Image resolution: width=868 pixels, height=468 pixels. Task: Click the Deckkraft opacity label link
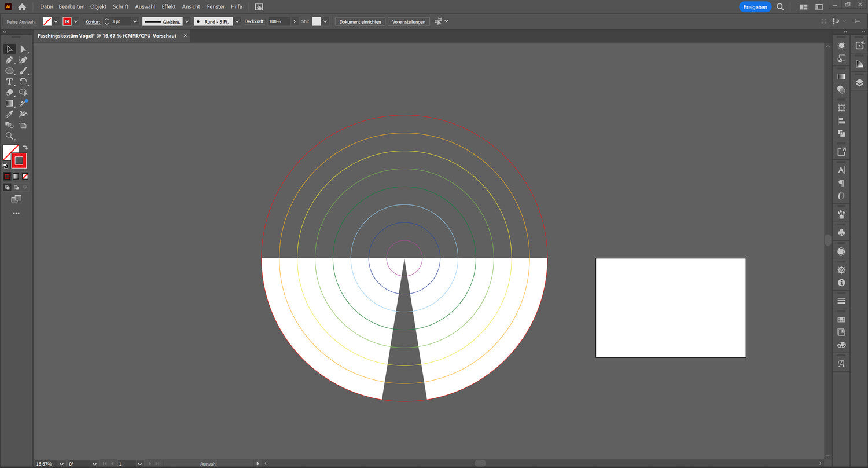255,21
